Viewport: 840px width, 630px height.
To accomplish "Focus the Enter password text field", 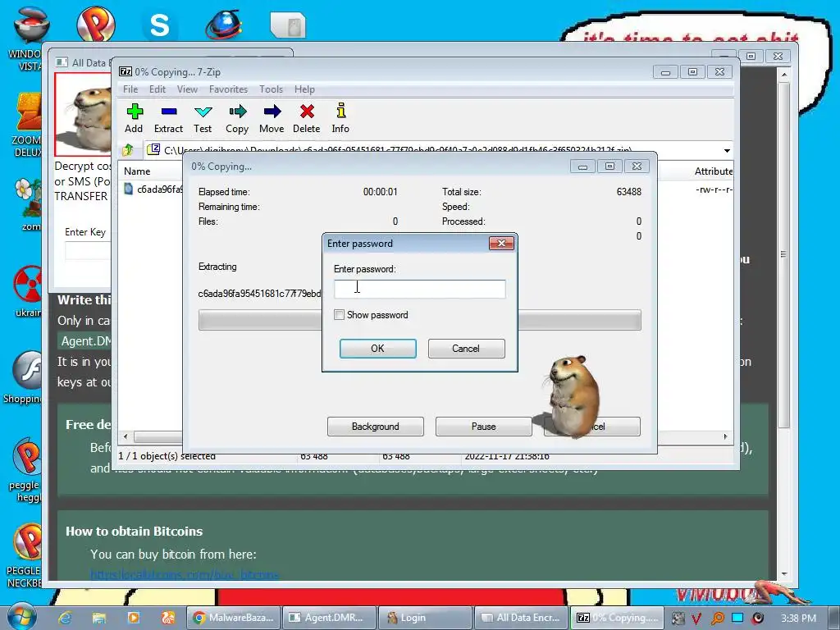I will pyautogui.click(x=419, y=289).
